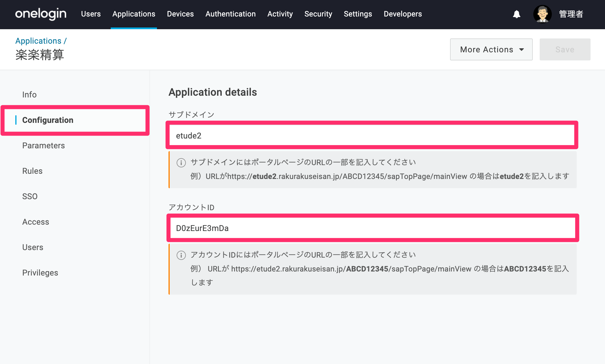Switch to the Parameters tab
605x364 pixels.
[x=44, y=145]
